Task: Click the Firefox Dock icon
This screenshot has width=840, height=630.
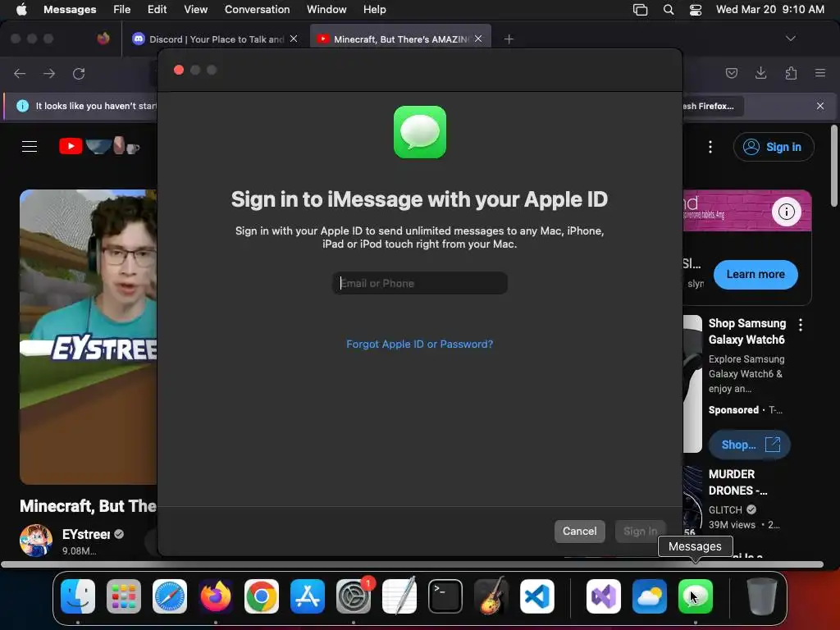Action: 216,596
